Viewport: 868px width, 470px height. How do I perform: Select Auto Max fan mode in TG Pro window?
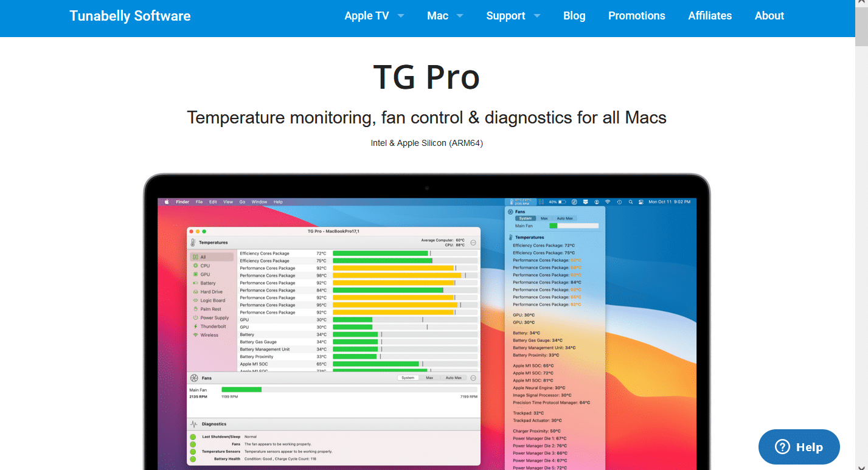coord(454,378)
